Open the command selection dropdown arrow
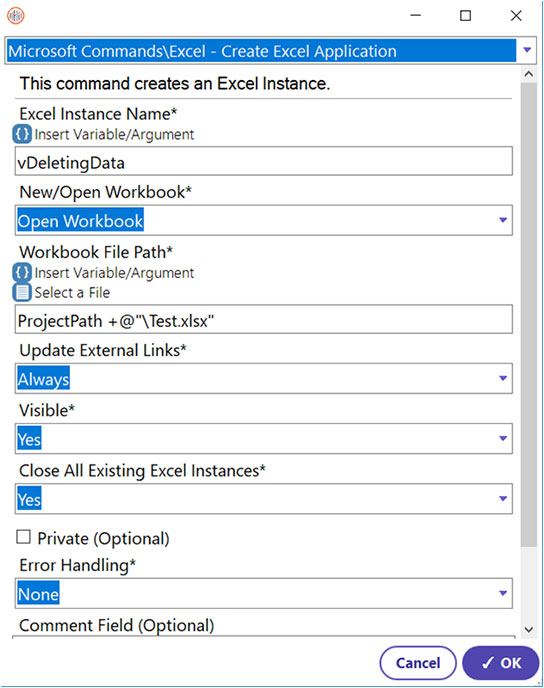Image resolution: width=544 pixels, height=688 pixels. 527,50
